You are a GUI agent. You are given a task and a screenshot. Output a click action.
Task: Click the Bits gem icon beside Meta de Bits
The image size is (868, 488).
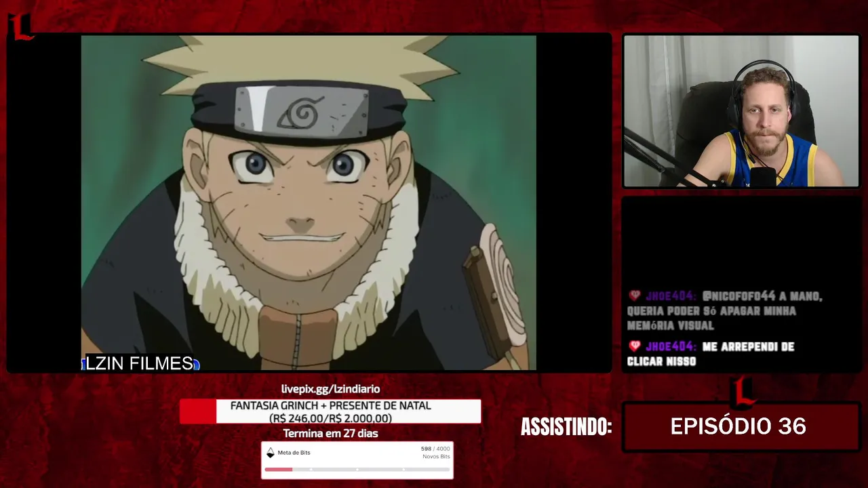tap(270, 453)
